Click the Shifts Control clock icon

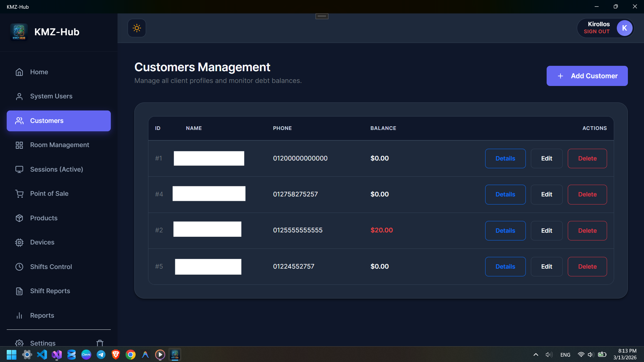19,267
